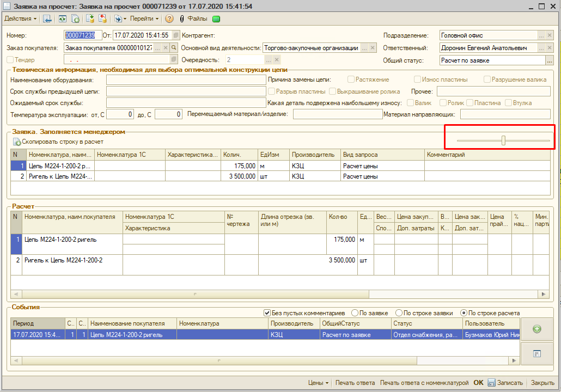Click the Производитель column header in Заявка table

click(x=315, y=155)
